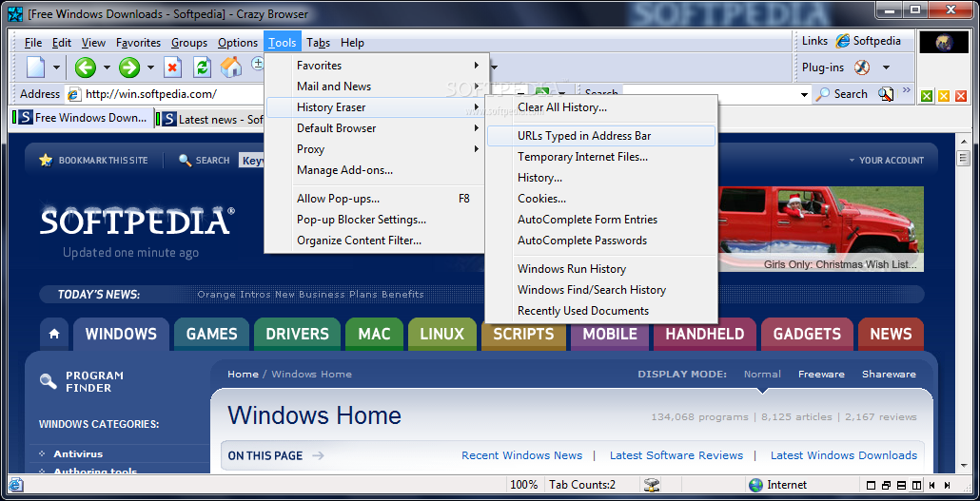Click the IE page icon at status bar left
This screenshot has width=980, height=501.
point(15,485)
